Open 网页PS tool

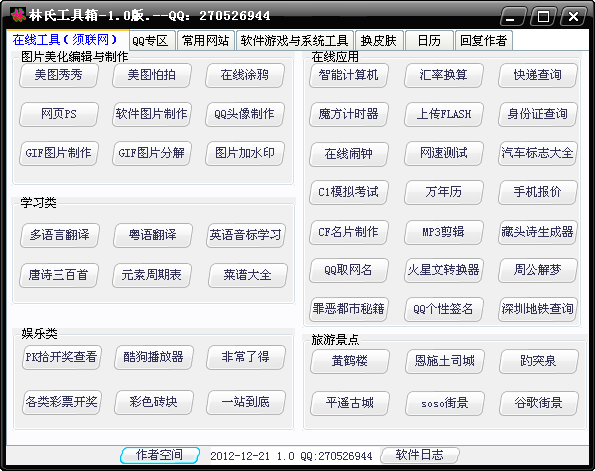[x=59, y=114]
